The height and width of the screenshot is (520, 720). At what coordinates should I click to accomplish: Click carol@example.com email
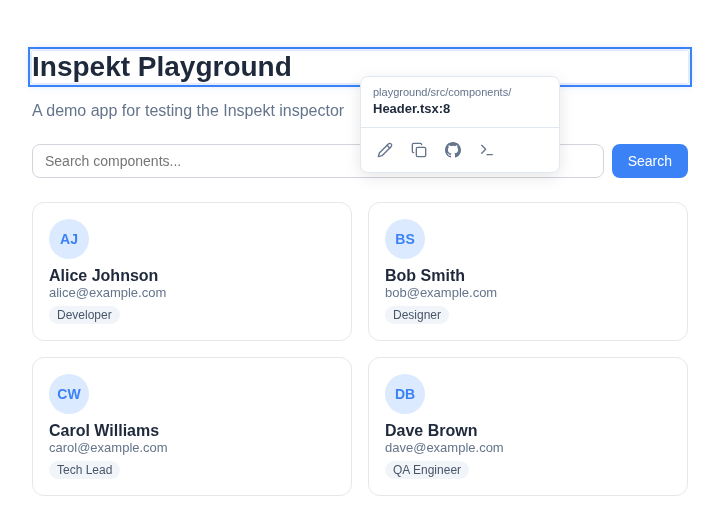tap(108, 448)
